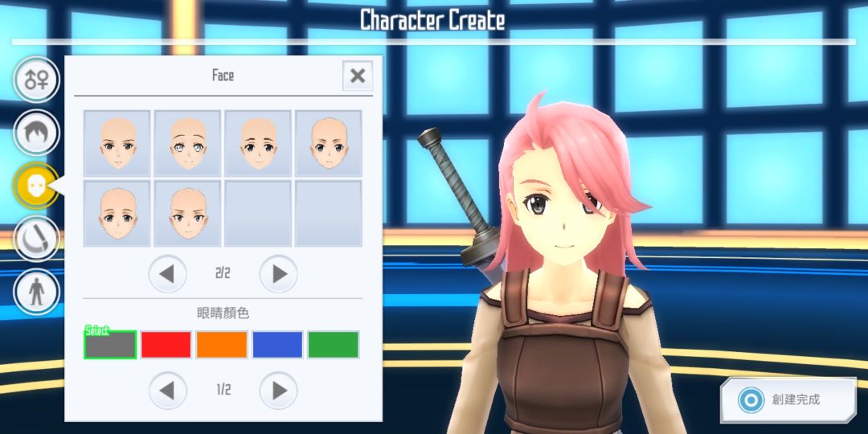Click the 1/2 eye color page indicator
Viewport: 868px width, 434px height.
223,390
